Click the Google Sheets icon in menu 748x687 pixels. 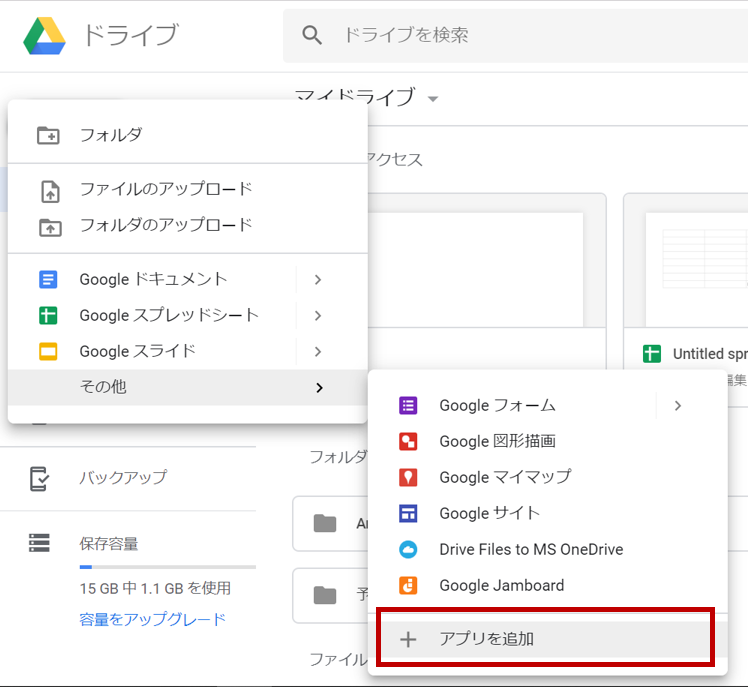tap(48, 315)
